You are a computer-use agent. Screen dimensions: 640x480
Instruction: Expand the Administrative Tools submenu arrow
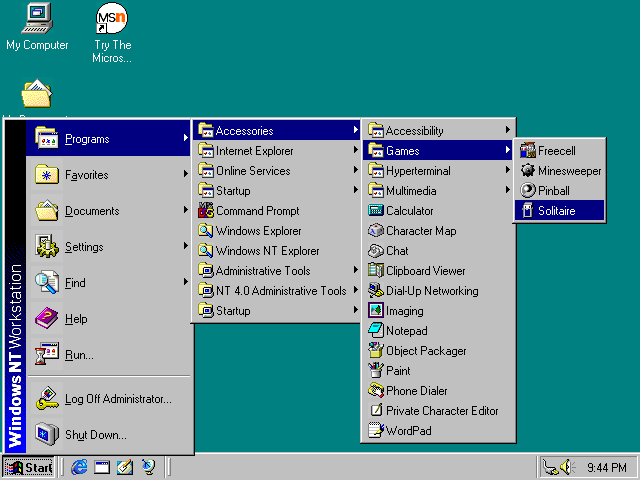pos(356,270)
